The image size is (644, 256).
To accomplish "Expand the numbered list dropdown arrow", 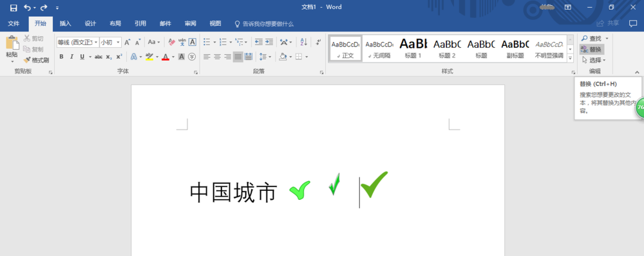I will (231, 42).
